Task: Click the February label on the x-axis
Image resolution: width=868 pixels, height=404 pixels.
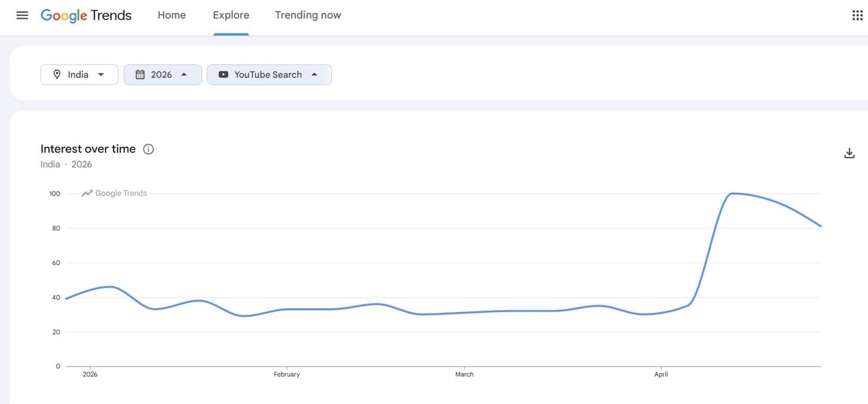Action: 286,374
